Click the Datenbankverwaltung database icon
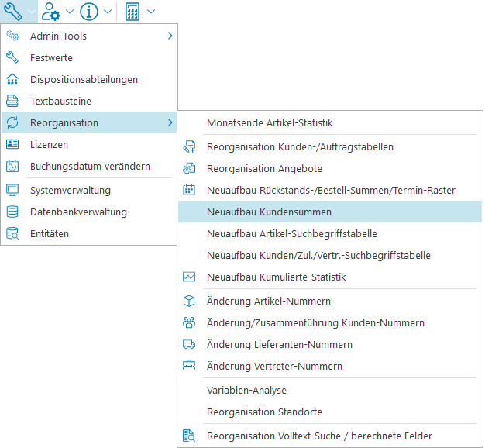The width and height of the screenshot is (485, 448). click(x=12, y=212)
